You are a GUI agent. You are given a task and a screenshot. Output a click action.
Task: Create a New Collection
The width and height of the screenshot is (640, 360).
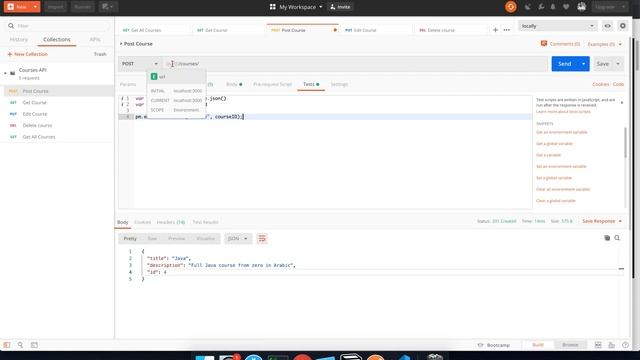click(27, 54)
